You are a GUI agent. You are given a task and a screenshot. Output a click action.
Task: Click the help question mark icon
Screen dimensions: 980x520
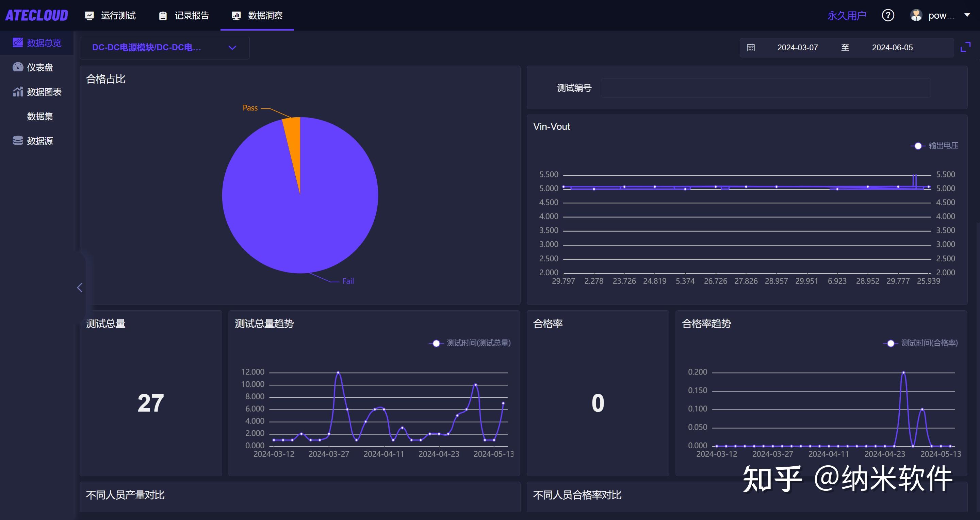[887, 15]
